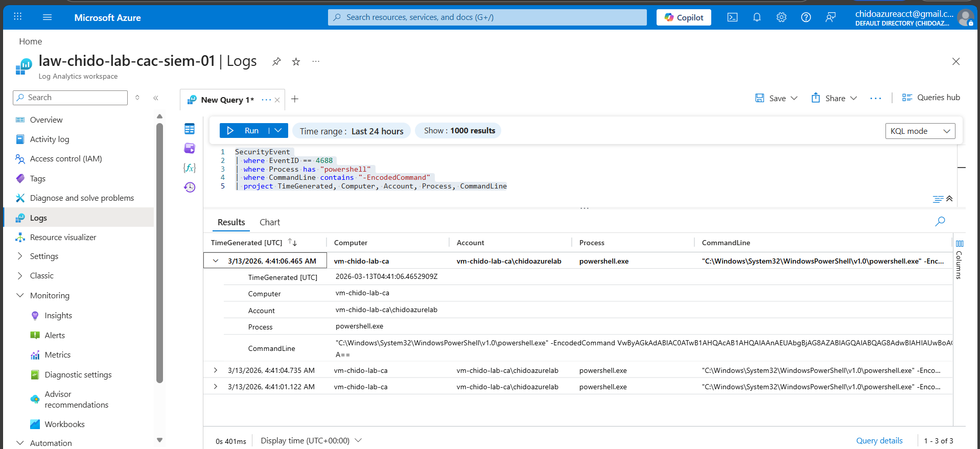Close the New Query 1 tab
Image resolution: width=980 pixels, height=449 pixels.
[x=277, y=100]
